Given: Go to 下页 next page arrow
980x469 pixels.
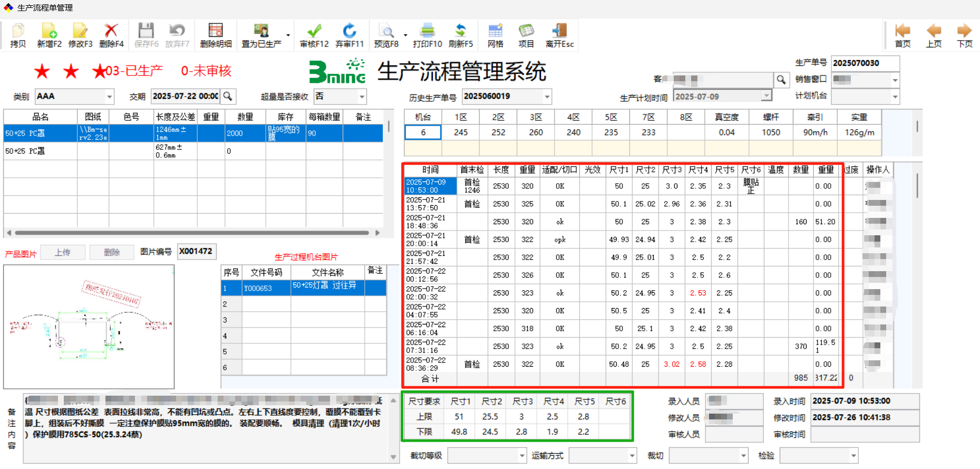Looking at the screenshot, I should click(964, 31).
